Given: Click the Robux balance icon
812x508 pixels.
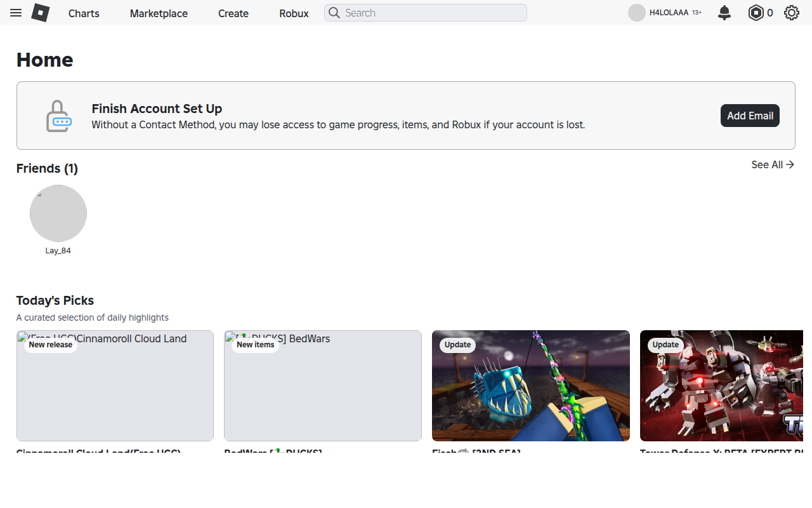Looking at the screenshot, I should point(756,13).
